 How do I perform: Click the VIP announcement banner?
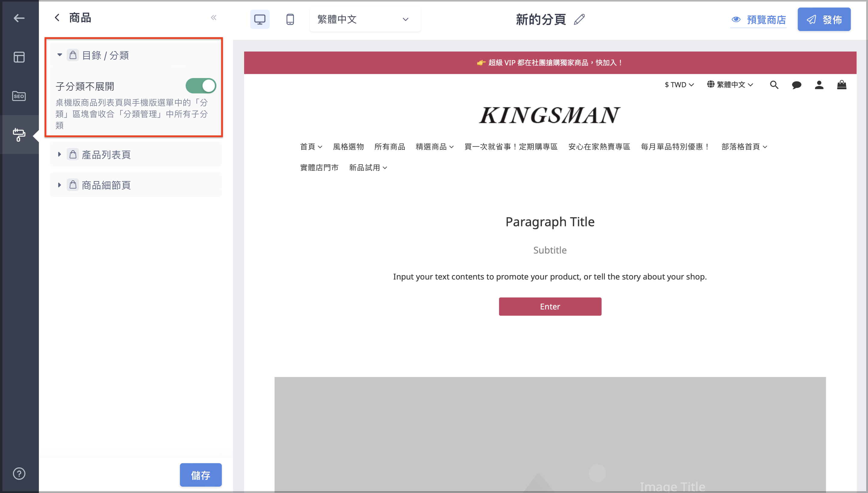550,63
